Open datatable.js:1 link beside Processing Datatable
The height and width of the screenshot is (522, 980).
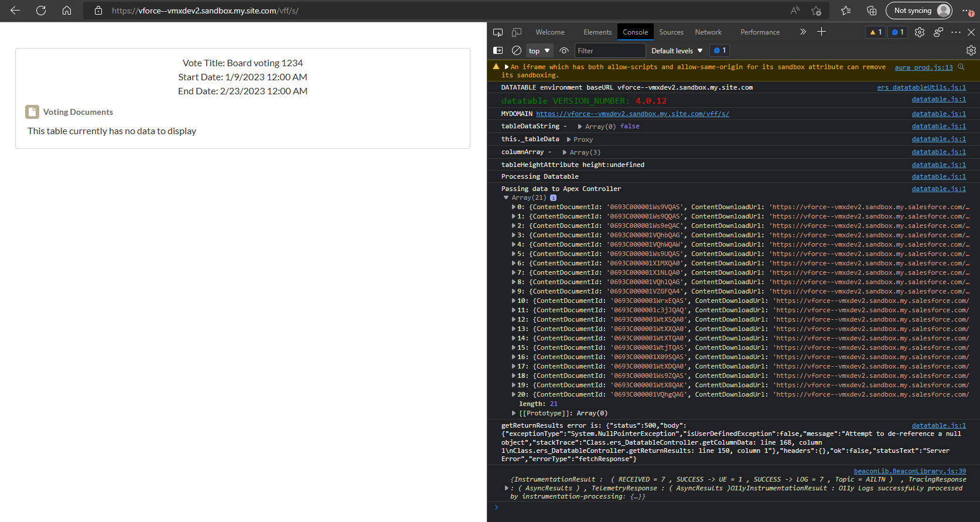[x=939, y=176]
